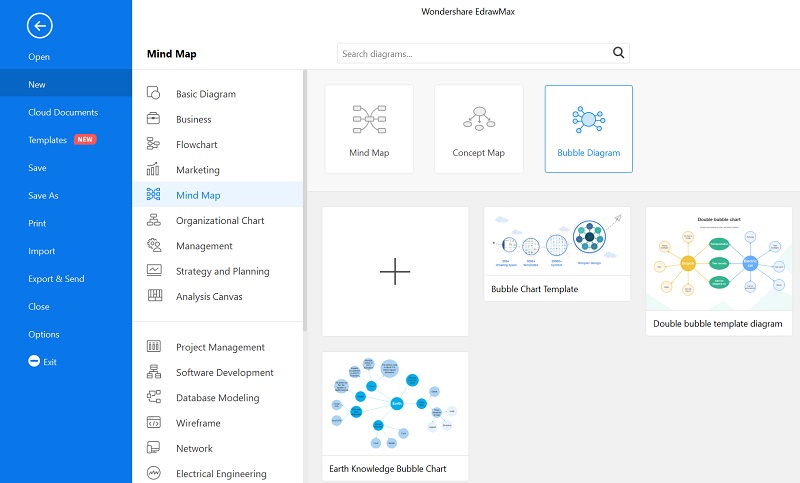Select the Concept Map diagram type card

pyautogui.click(x=479, y=129)
